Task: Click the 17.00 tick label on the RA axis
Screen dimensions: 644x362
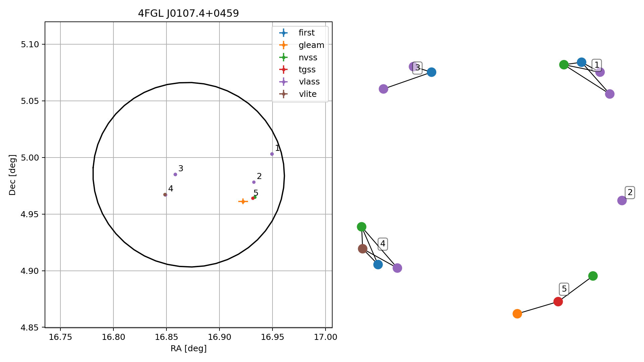Action: (326, 337)
